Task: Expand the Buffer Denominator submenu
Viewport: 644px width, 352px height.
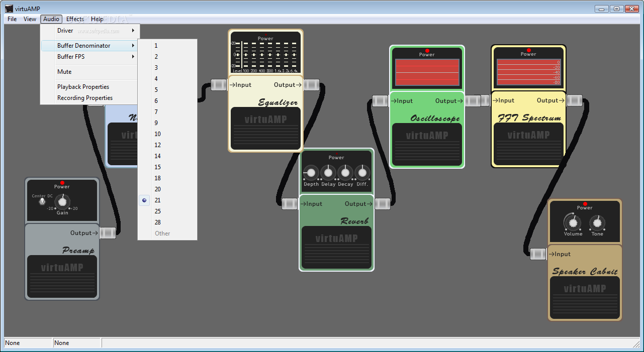Action: click(89, 46)
